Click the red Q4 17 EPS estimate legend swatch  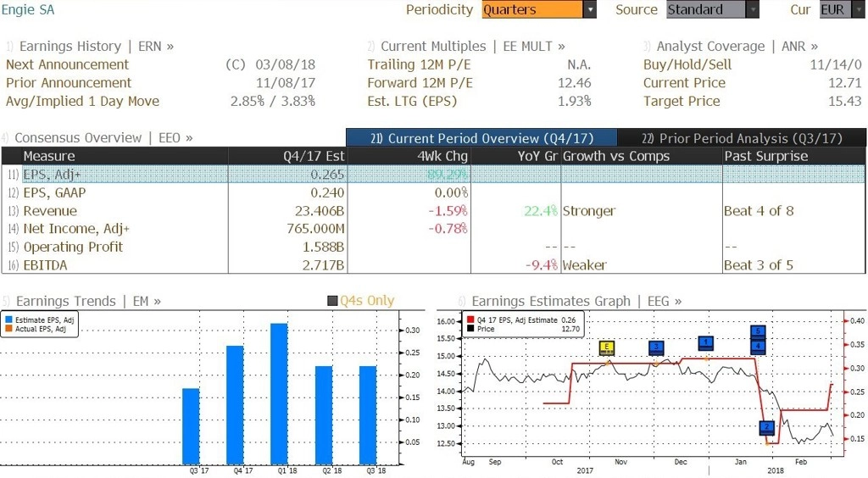470,320
